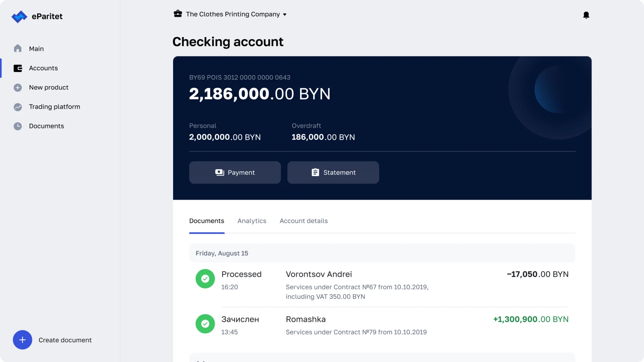
Task: Click the Documents clock icon
Action: tap(18, 126)
